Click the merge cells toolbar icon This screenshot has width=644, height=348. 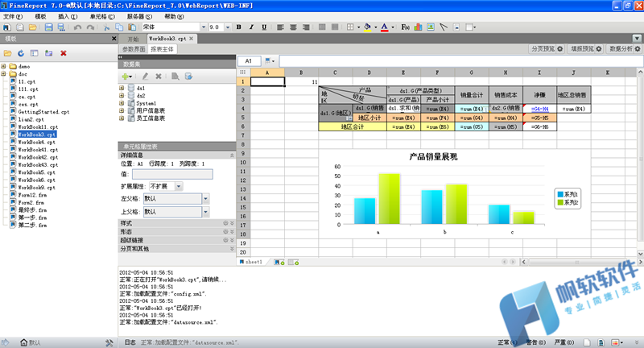pos(323,27)
